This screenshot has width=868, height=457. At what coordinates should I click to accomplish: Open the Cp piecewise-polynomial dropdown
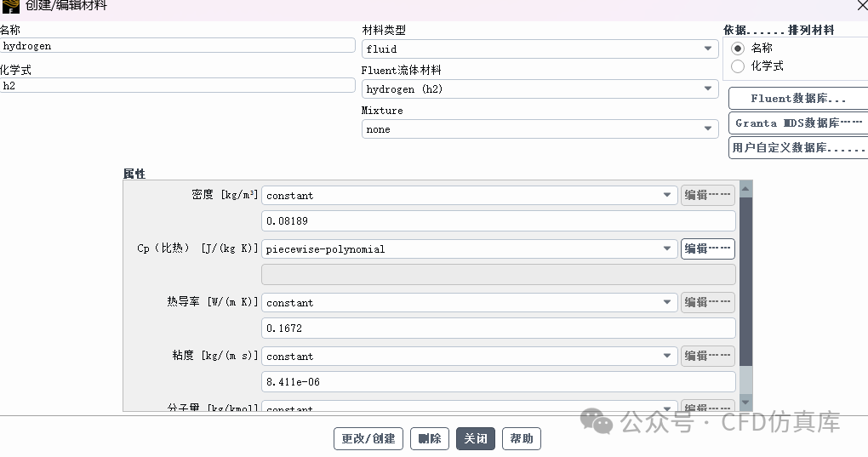click(x=470, y=248)
